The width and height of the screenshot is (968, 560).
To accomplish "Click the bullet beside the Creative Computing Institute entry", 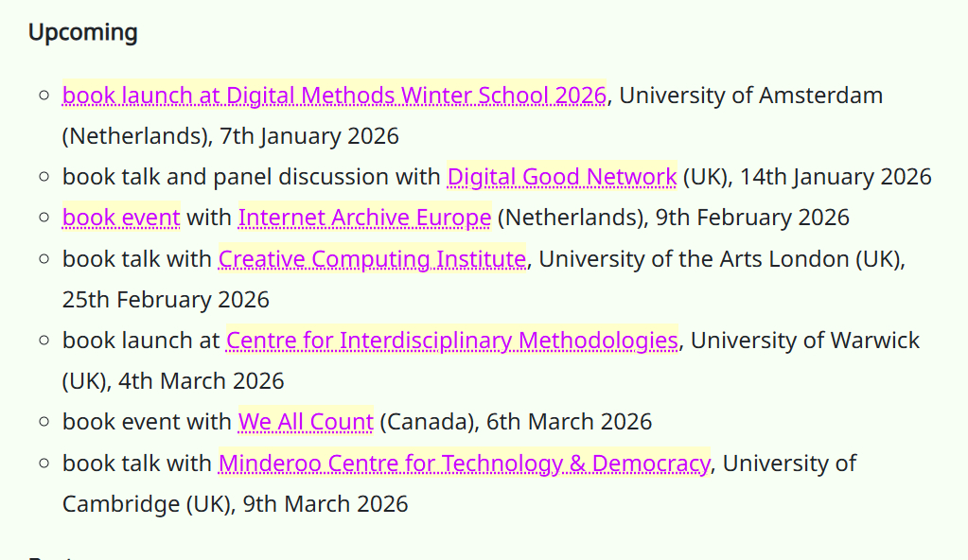I will tap(44, 258).
